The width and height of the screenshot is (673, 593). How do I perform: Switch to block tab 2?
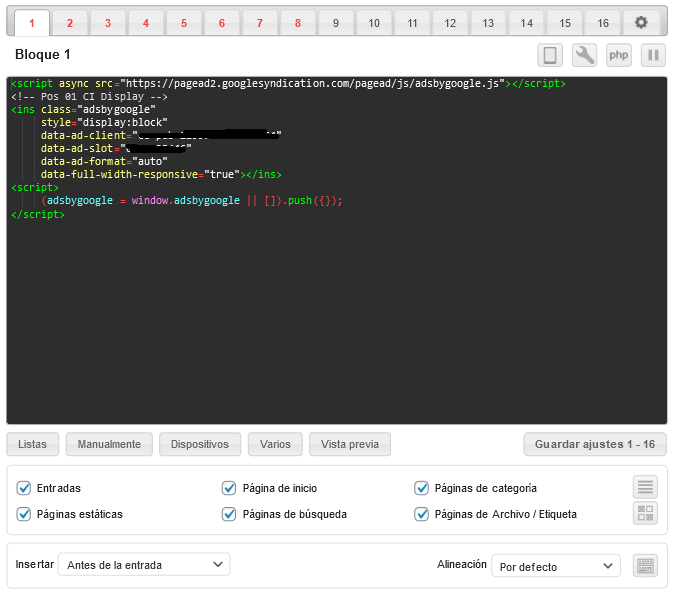70,23
